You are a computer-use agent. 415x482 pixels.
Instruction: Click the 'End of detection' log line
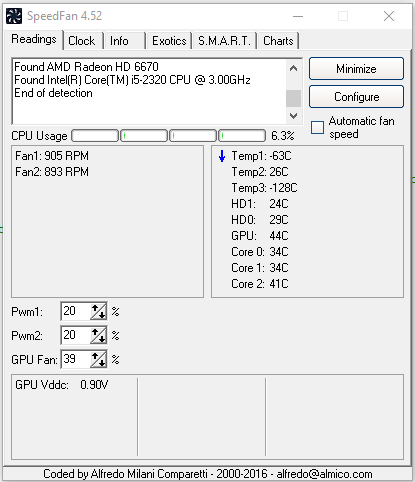click(53, 93)
